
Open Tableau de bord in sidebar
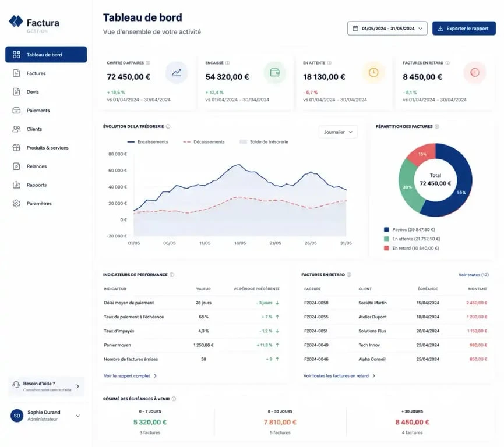pyautogui.click(x=46, y=55)
